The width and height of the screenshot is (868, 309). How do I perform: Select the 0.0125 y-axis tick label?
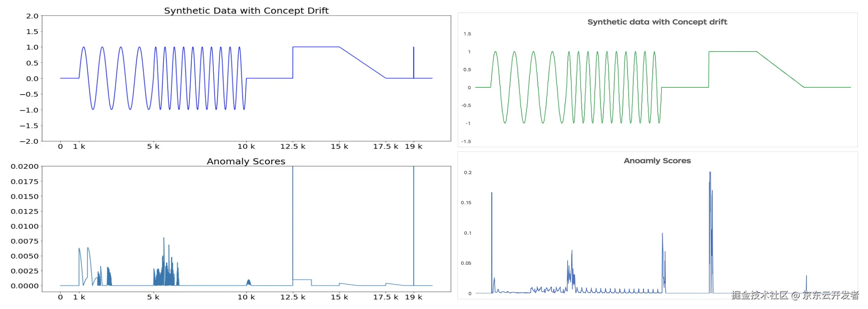pos(25,211)
